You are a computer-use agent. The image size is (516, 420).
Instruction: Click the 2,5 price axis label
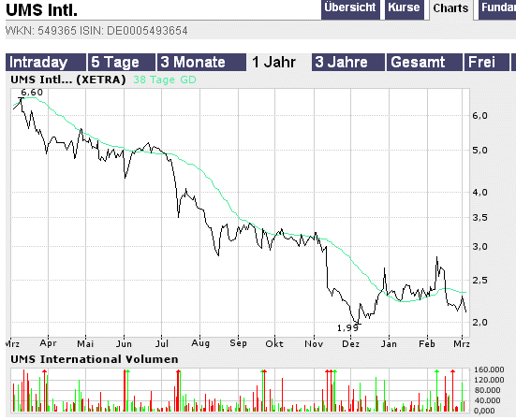[479, 281]
